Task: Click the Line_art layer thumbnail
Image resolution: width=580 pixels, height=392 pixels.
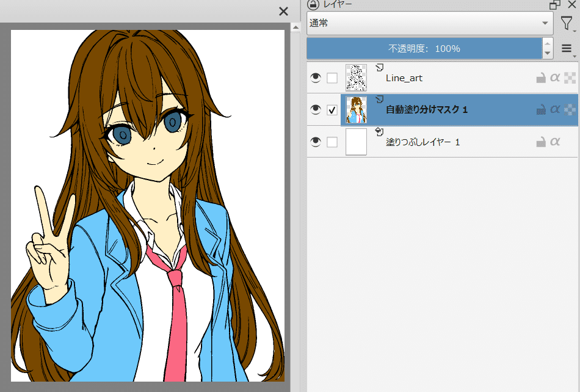Action: (x=356, y=78)
